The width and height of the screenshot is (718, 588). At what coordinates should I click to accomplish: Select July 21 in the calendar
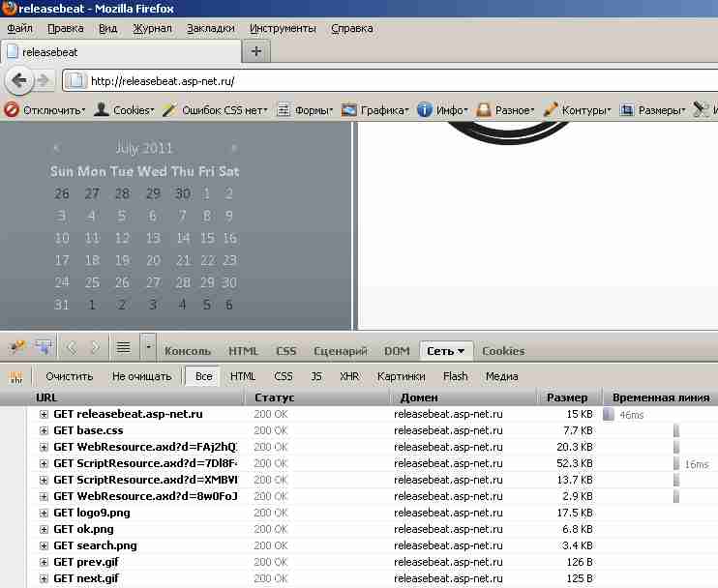point(183,260)
